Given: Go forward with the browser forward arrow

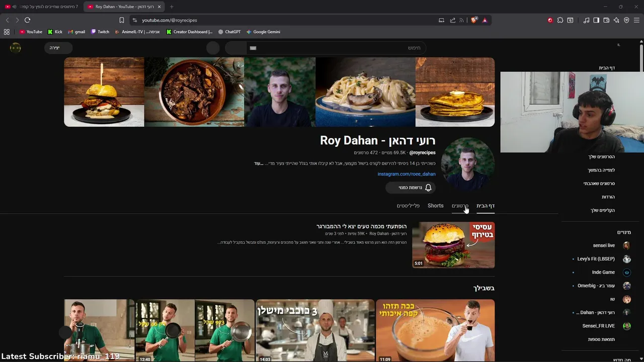Looking at the screenshot, I should click(x=17, y=20).
